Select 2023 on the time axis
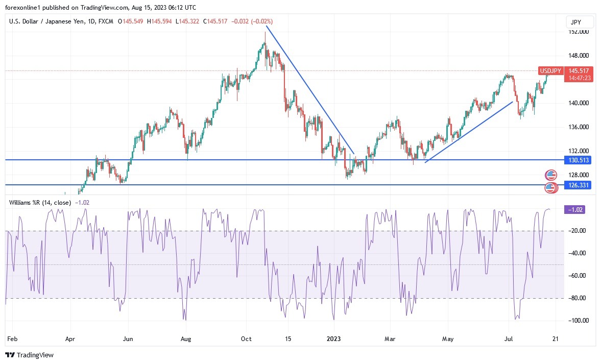This screenshot has width=601, height=364. click(334, 338)
